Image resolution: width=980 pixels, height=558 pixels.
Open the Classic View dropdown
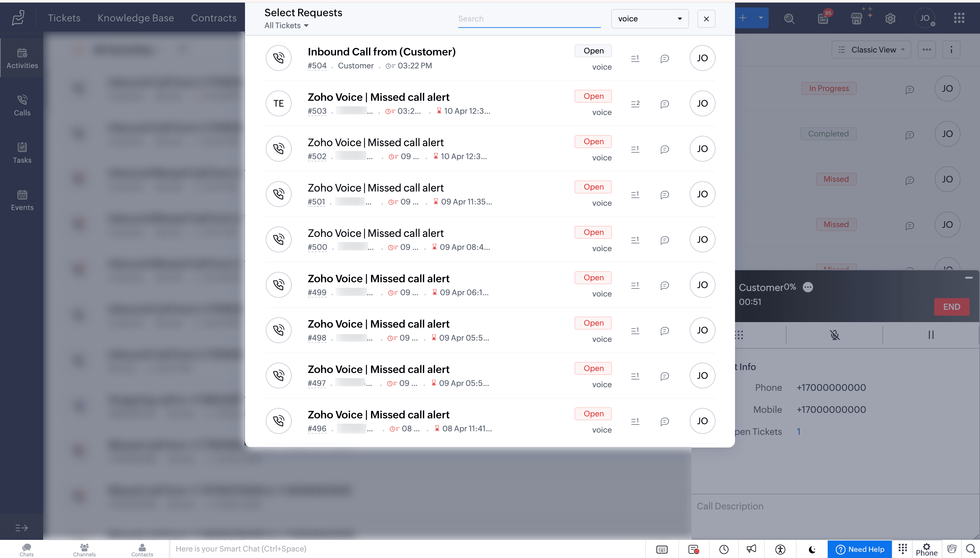[871, 50]
